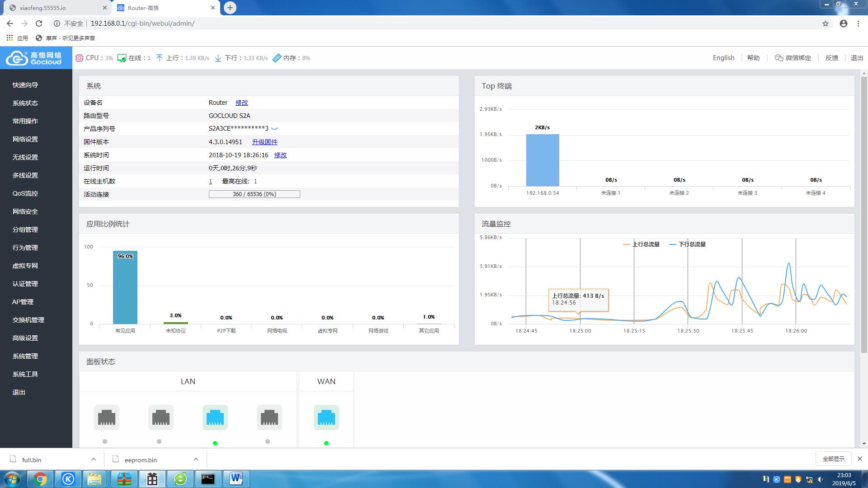The image size is (868, 488).
Task: Toggle the 上行总流量 legend series
Action: tap(641, 244)
